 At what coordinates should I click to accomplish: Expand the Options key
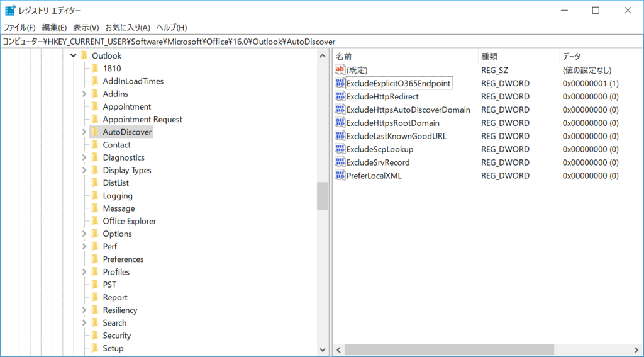[x=84, y=234]
